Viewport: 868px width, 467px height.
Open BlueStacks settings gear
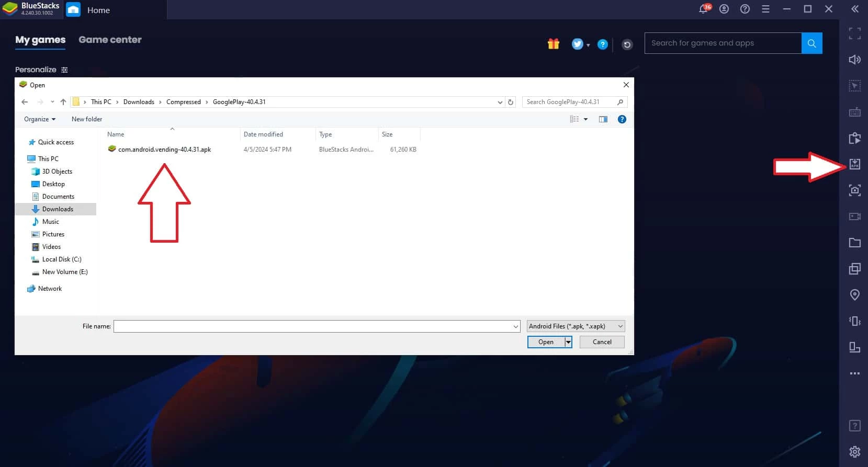[x=854, y=451]
